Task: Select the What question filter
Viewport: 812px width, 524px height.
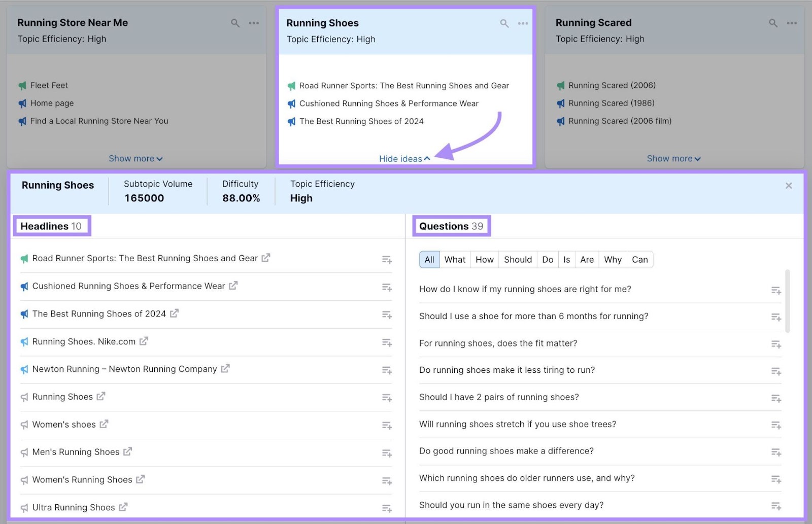Action: click(x=455, y=259)
